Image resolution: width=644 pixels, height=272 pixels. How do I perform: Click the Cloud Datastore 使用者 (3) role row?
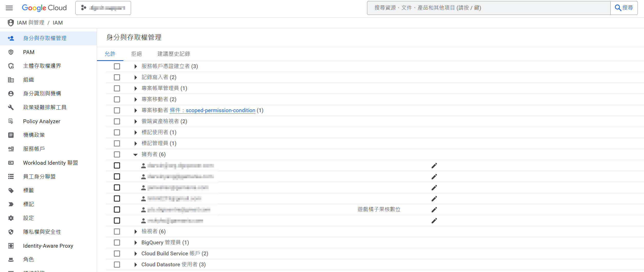375,265
